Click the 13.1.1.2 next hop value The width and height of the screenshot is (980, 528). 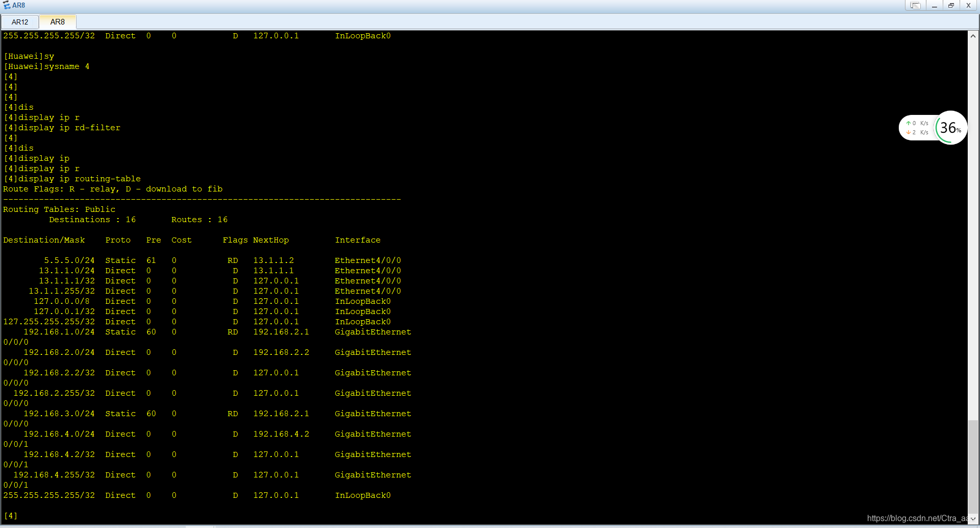[x=274, y=260]
